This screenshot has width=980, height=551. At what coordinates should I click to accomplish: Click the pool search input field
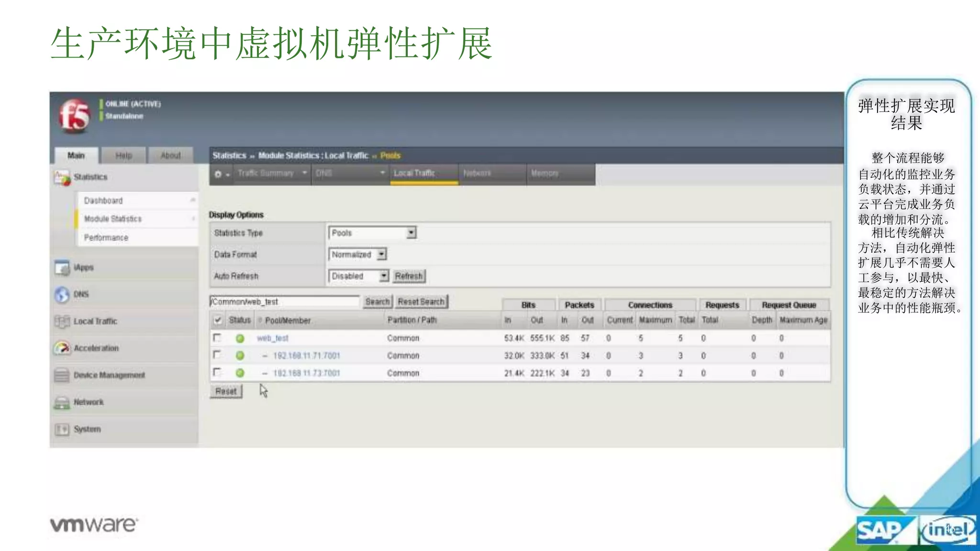284,302
